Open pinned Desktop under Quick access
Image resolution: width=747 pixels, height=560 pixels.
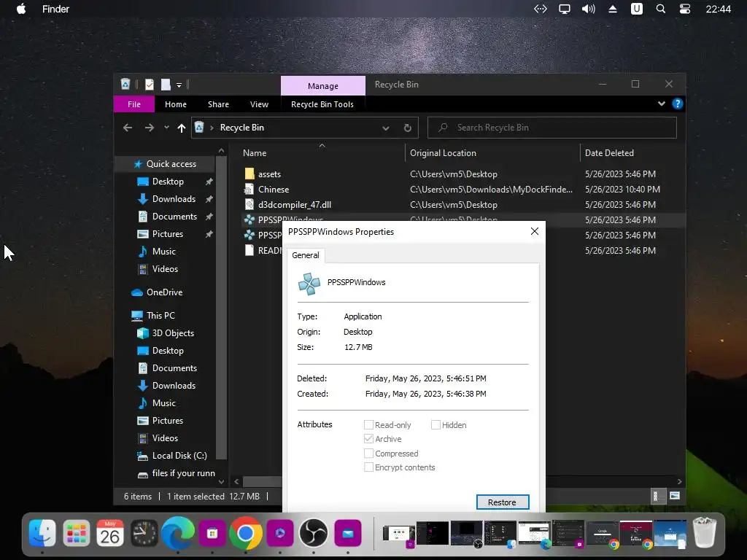point(168,182)
